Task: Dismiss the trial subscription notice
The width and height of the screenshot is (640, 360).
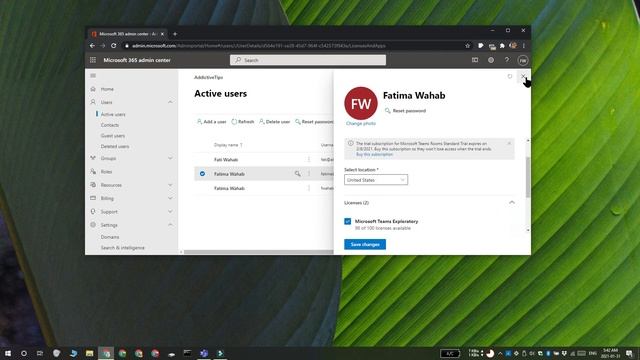Action: point(509,143)
